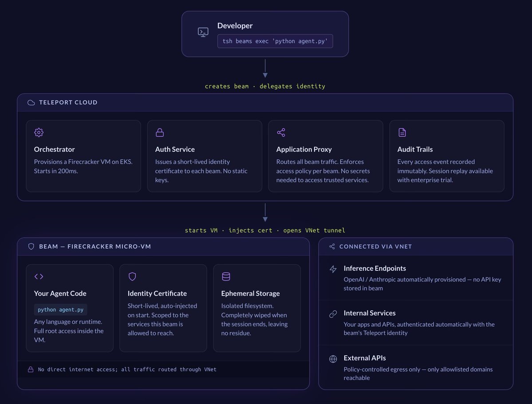Click the Orchestrator gear icon
The width and height of the screenshot is (532, 404).
(39, 132)
